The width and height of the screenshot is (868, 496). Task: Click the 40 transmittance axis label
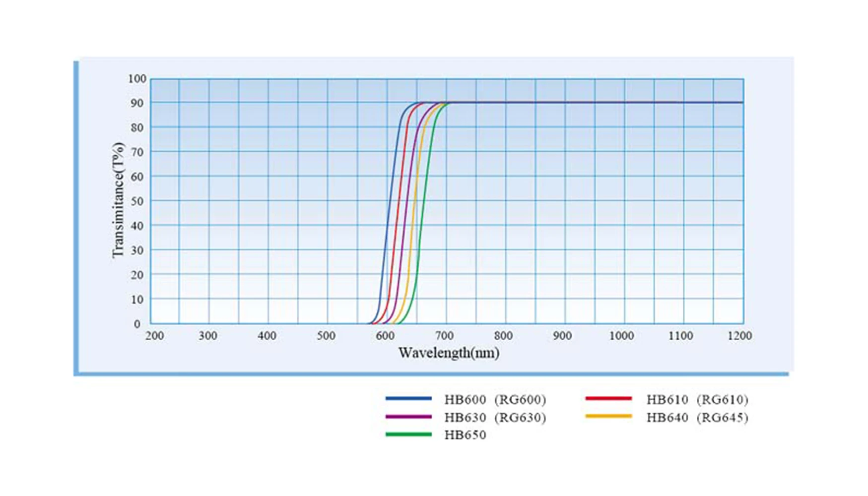tap(137, 226)
